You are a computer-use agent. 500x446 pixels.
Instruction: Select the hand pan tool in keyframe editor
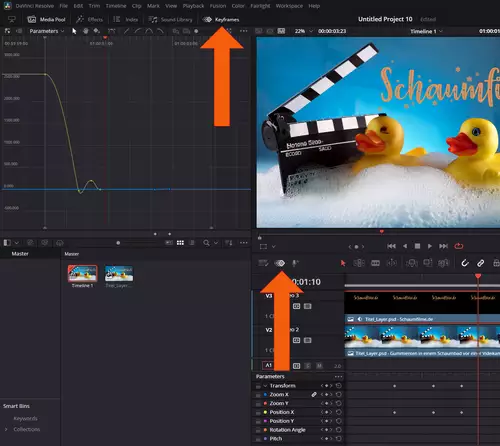tap(86, 31)
